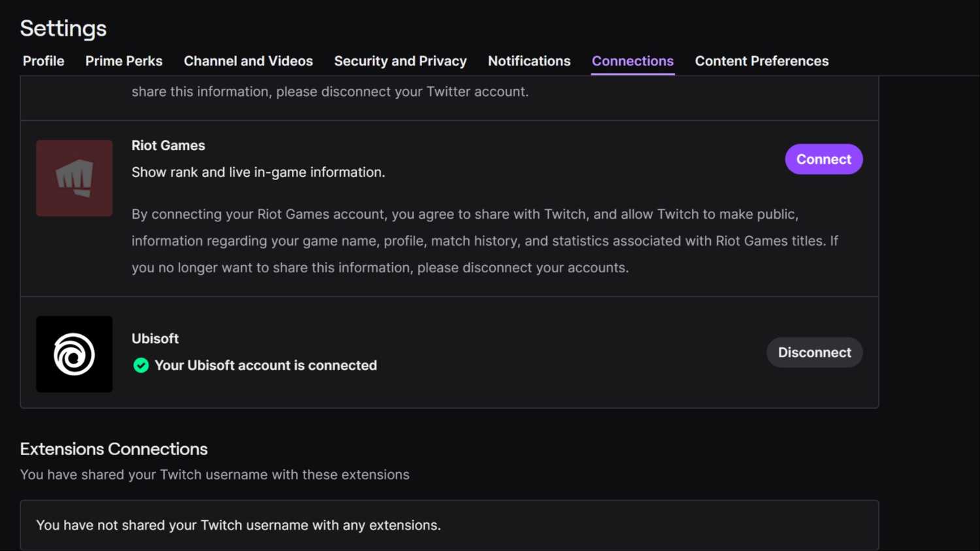Select the Connections tab
The height and width of the screenshot is (551, 980).
[x=632, y=61]
